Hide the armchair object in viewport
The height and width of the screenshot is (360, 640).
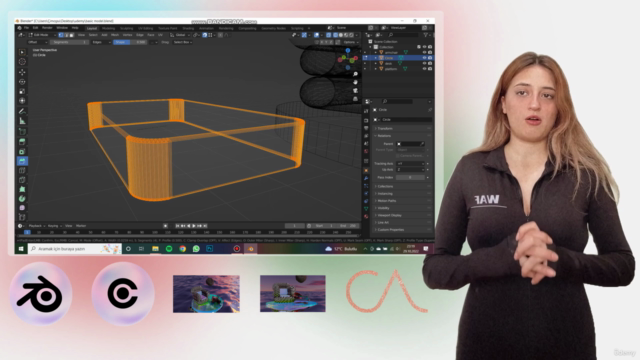(424, 52)
